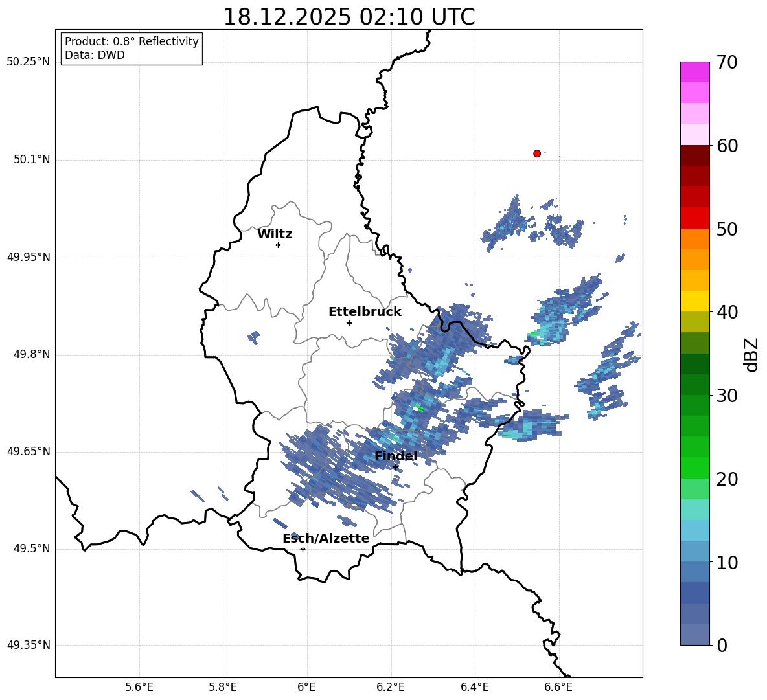The image size is (767, 700).
Task: Click 'Product: 0.8° Reflectivity' text
Action: tap(132, 41)
